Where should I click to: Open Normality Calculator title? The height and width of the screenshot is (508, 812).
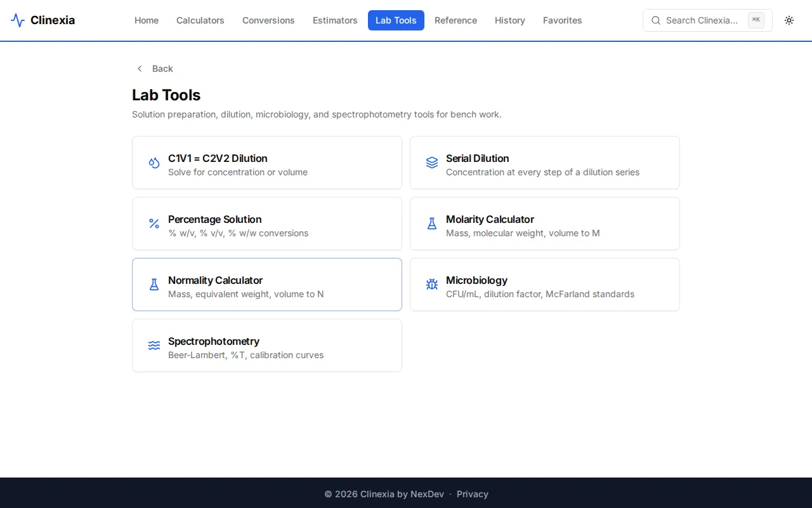click(x=215, y=280)
